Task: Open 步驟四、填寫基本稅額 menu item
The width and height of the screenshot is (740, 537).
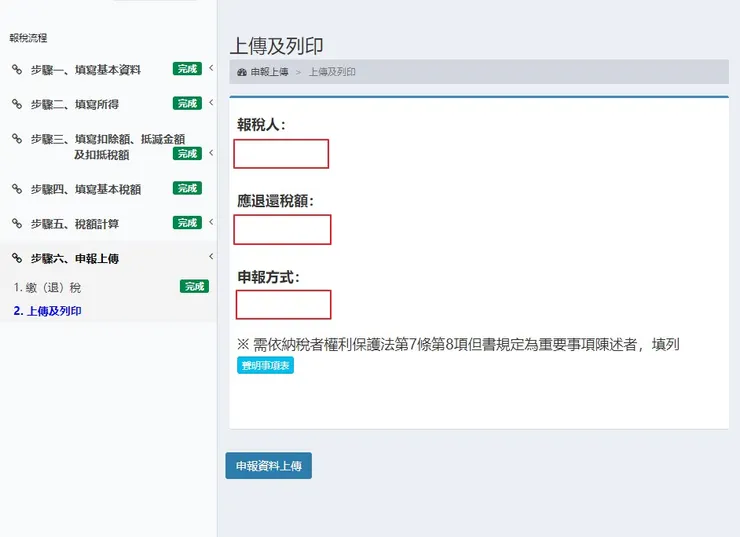Action: coord(85,189)
